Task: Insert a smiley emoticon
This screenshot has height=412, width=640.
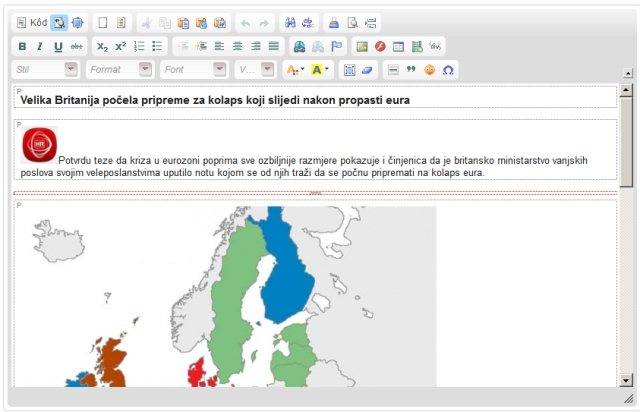Action: tap(430, 70)
